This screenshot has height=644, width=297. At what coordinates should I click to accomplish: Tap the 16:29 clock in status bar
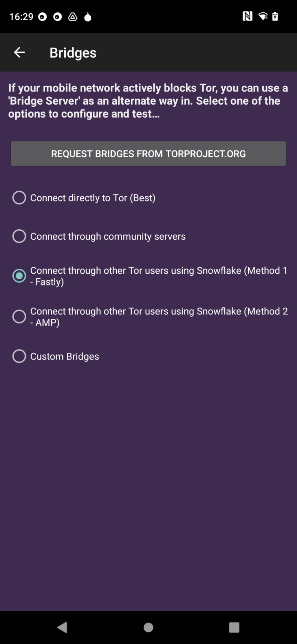tap(21, 17)
